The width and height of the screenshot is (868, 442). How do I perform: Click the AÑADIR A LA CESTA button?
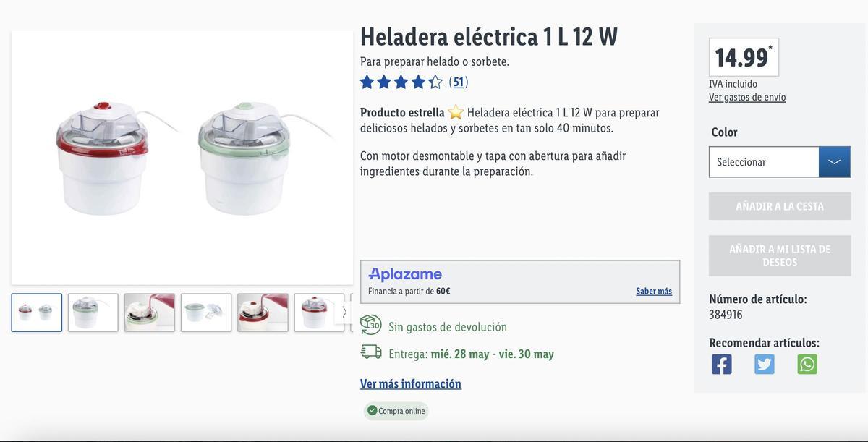coord(780,205)
